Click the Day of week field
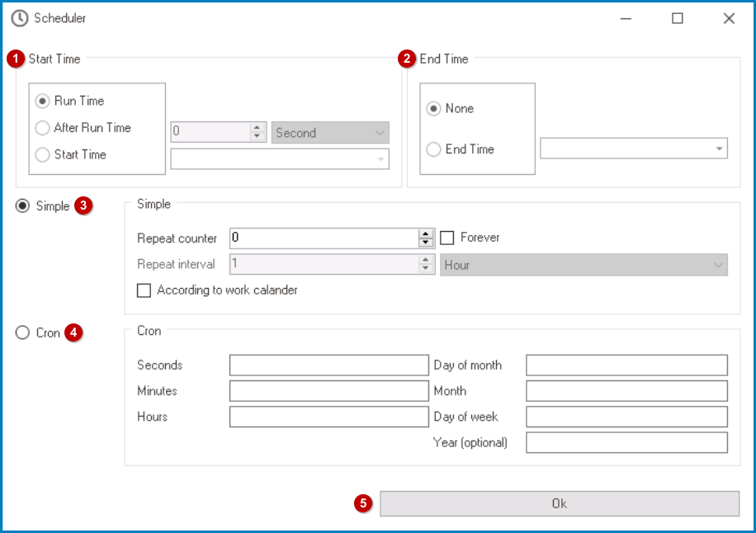Screen dimensions: 756x533 tap(626, 417)
